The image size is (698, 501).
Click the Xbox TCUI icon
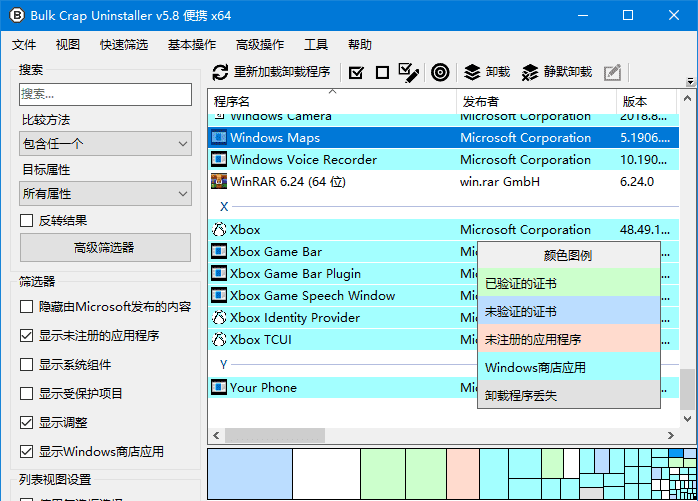click(219, 339)
